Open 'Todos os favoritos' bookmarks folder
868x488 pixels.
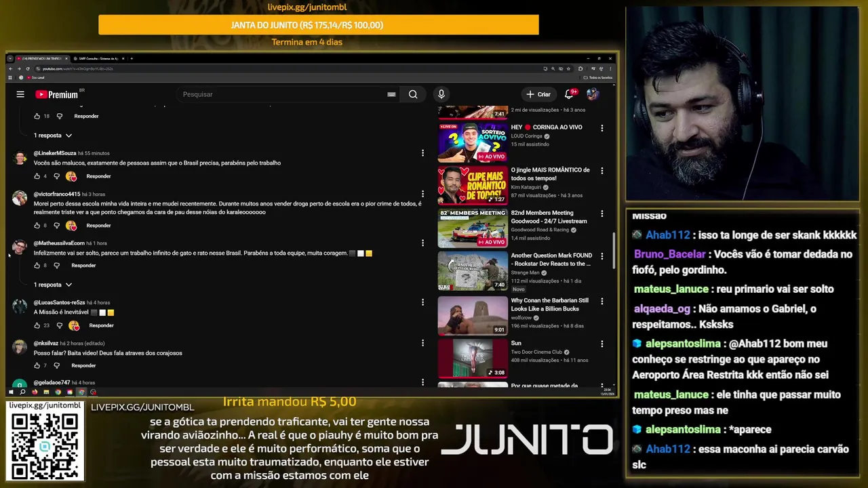click(598, 77)
